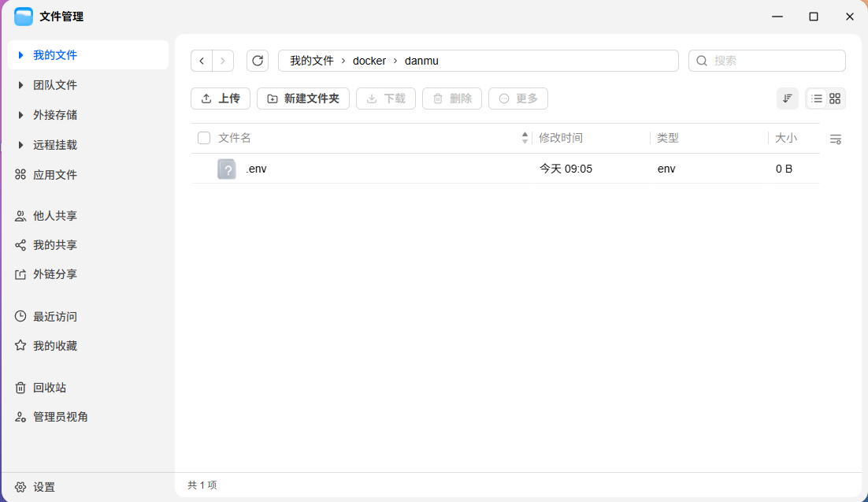Click the 新建文件夹 button

(x=302, y=99)
